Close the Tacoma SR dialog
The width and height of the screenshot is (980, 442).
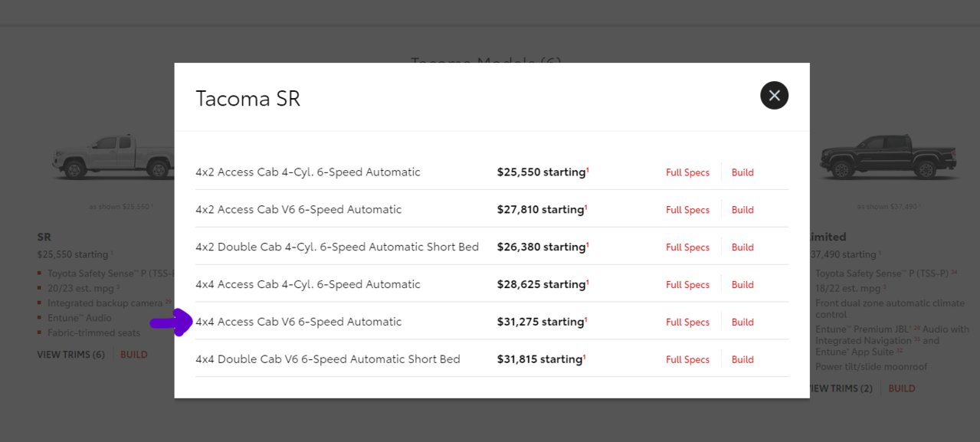(x=774, y=96)
